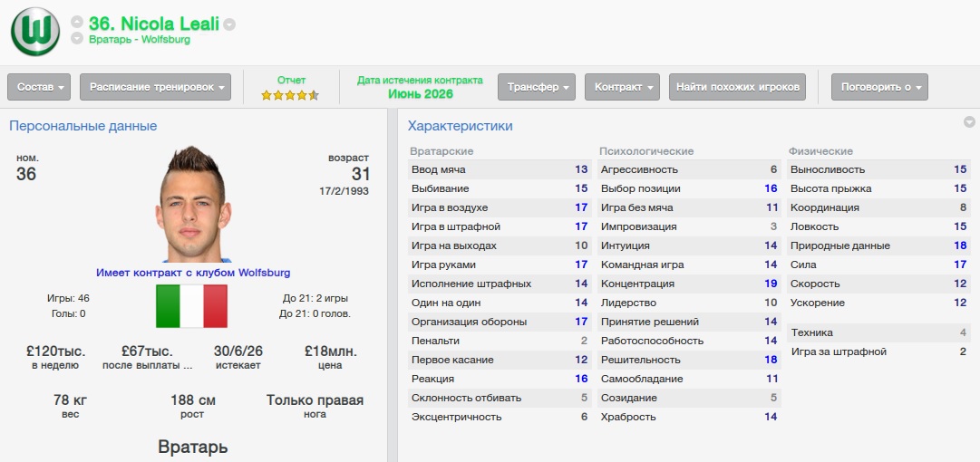Viewport: 980px width, 462px height.
Task: Click the Концентрация attribute row
Action: click(688, 284)
